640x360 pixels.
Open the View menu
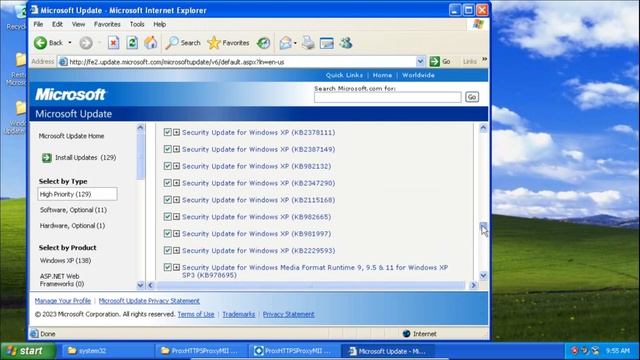[x=78, y=24]
